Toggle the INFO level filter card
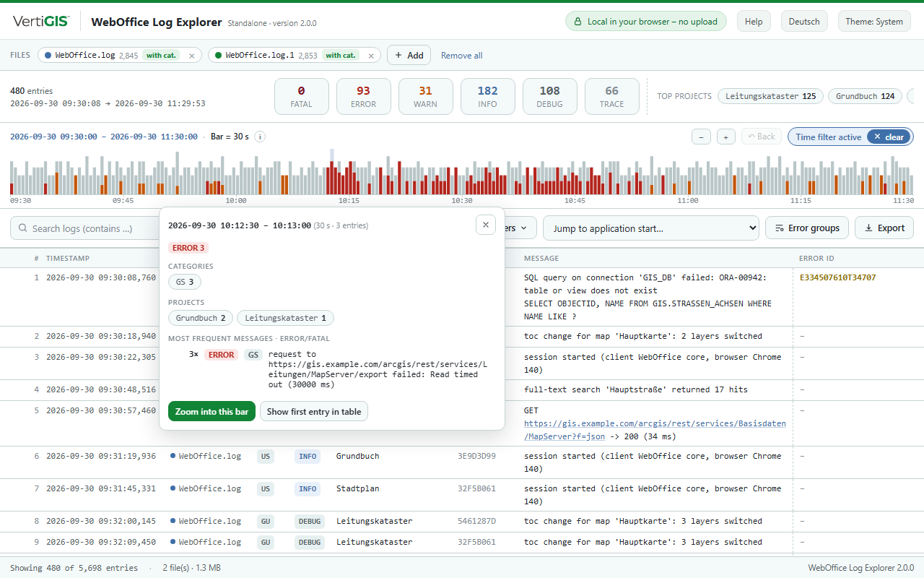 488,97
